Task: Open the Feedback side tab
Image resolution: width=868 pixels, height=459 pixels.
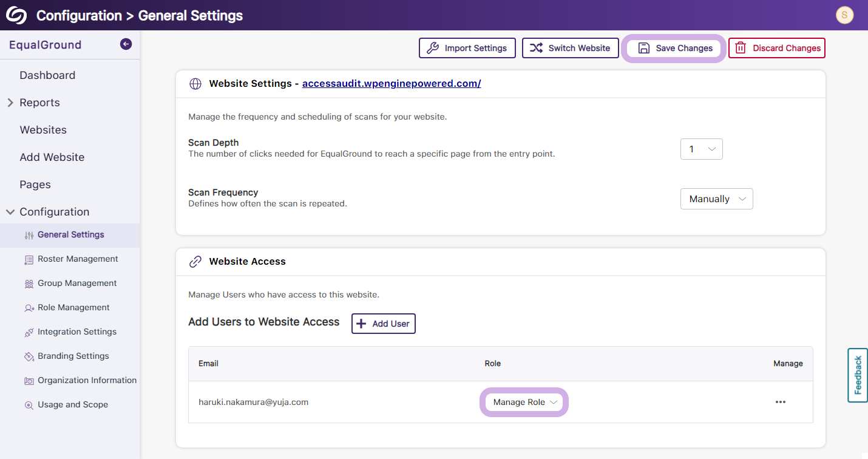Action: (x=857, y=375)
